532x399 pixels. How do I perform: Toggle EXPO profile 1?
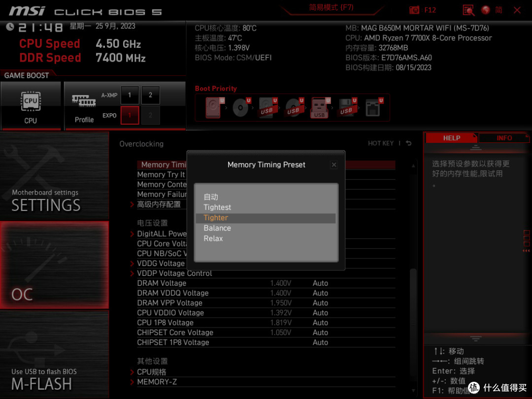pyautogui.click(x=130, y=115)
